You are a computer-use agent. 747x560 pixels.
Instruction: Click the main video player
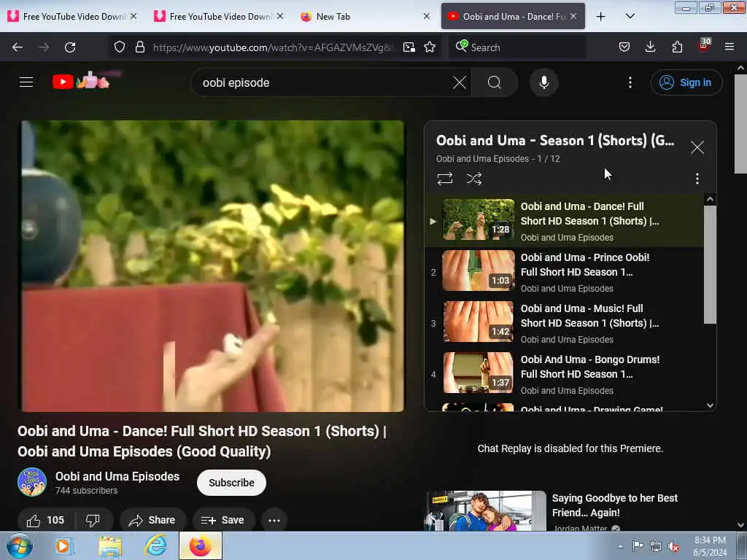coord(212,265)
